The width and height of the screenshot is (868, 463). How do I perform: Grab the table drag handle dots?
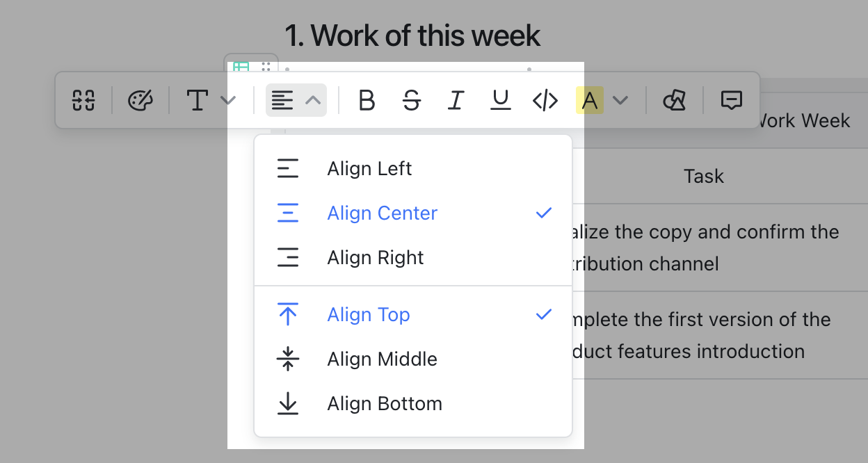[266, 67]
